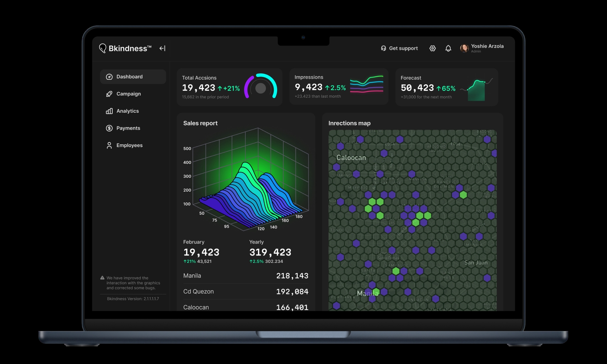Screen dimensions: 607x364
Task: Open settings via the gear icon
Action: click(432, 48)
